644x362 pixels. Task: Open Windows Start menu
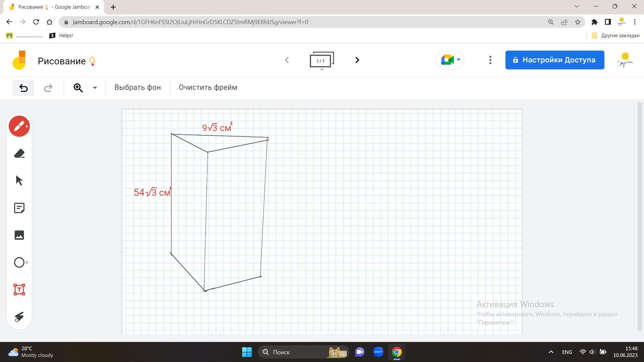(247, 352)
